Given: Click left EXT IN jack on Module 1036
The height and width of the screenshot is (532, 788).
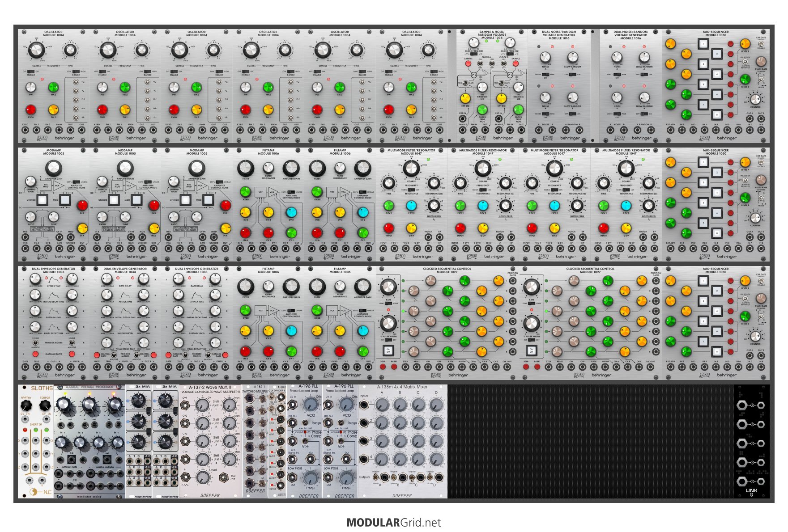Looking at the screenshot, I should point(462,119).
